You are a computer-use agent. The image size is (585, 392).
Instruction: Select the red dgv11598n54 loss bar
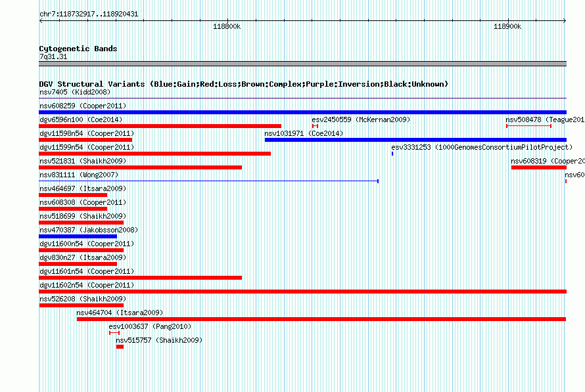tap(85, 140)
